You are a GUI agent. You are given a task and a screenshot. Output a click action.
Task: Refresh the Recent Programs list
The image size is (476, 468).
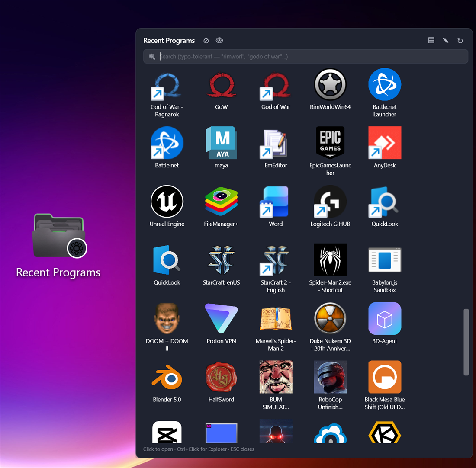[x=460, y=41]
